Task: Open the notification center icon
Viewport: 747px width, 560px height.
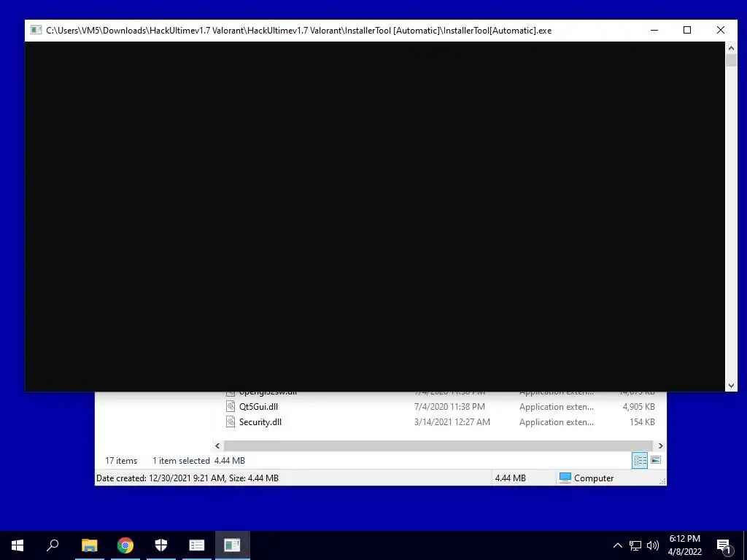Action: click(724, 546)
